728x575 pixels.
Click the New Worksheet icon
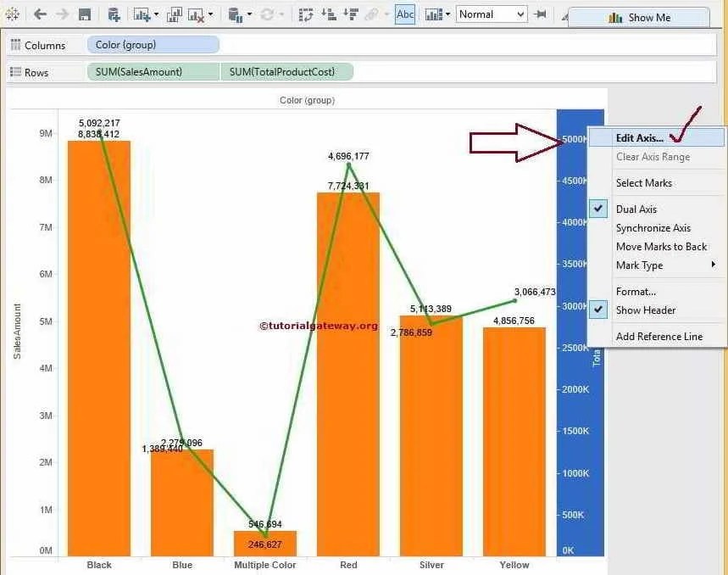(x=142, y=15)
